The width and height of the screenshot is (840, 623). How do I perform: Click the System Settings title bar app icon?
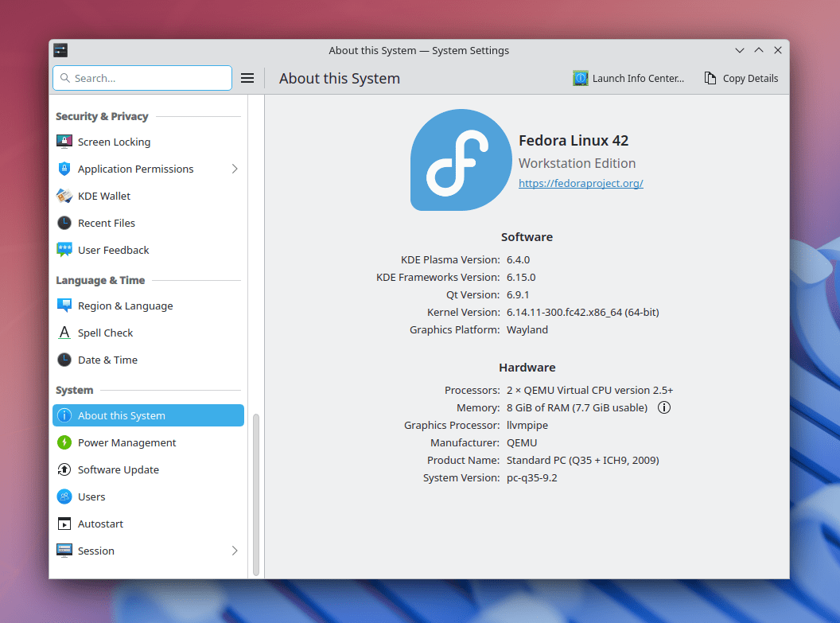coord(60,50)
